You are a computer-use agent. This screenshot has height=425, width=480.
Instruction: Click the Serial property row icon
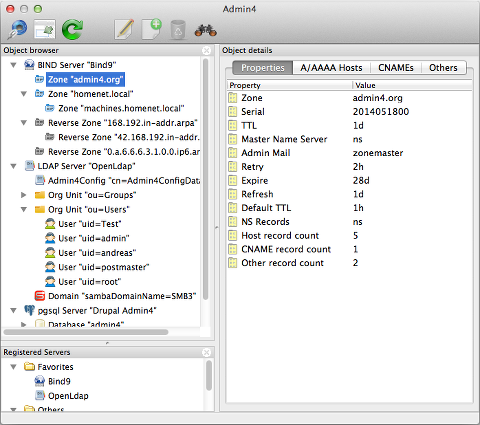[x=232, y=112]
